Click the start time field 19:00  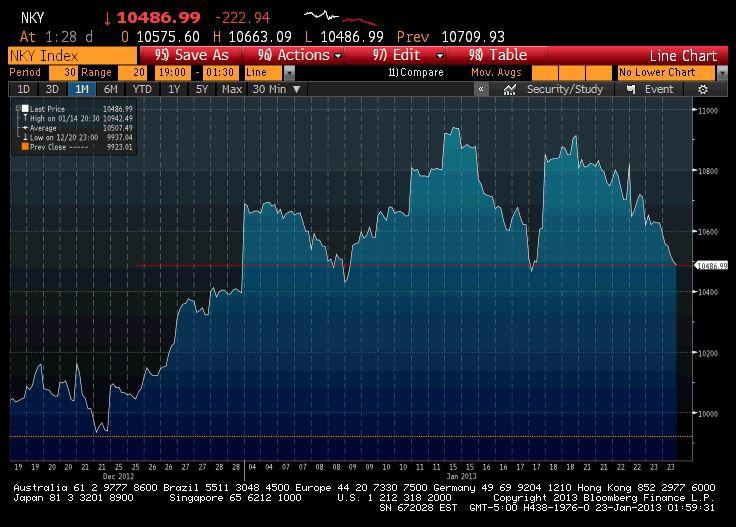tap(172, 73)
